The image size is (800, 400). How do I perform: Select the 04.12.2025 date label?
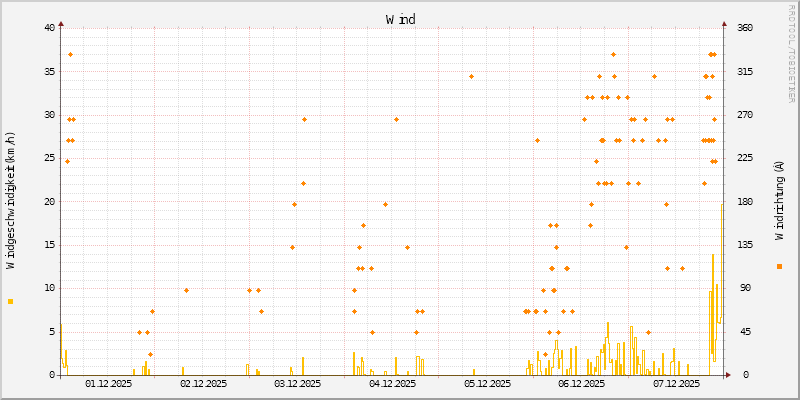click(x=391, y=383)
